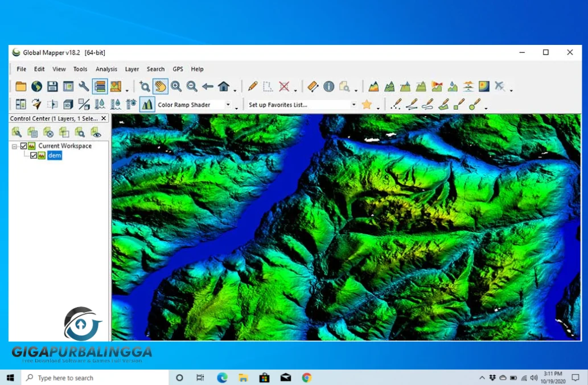Screen dimensions: 588x385
Task: Select the Zoom tool with plus magnifier
Action: pos(145,86)
